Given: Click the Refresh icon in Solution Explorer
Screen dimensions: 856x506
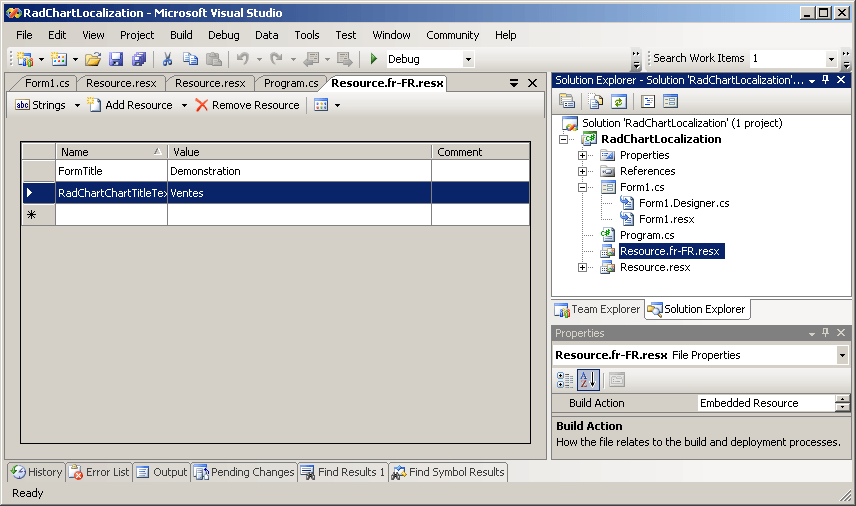Looking at the screenshot, I should coord(619,102).
